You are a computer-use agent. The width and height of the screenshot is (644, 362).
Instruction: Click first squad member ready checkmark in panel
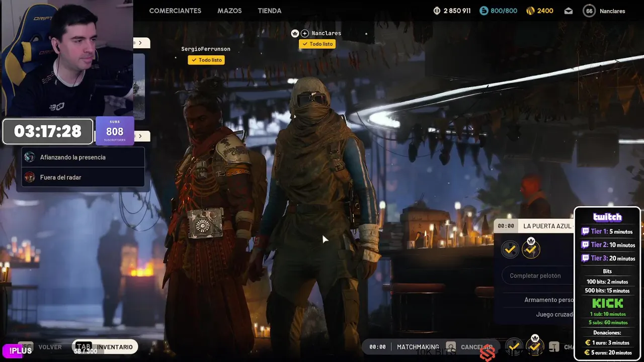pos(510,249)
